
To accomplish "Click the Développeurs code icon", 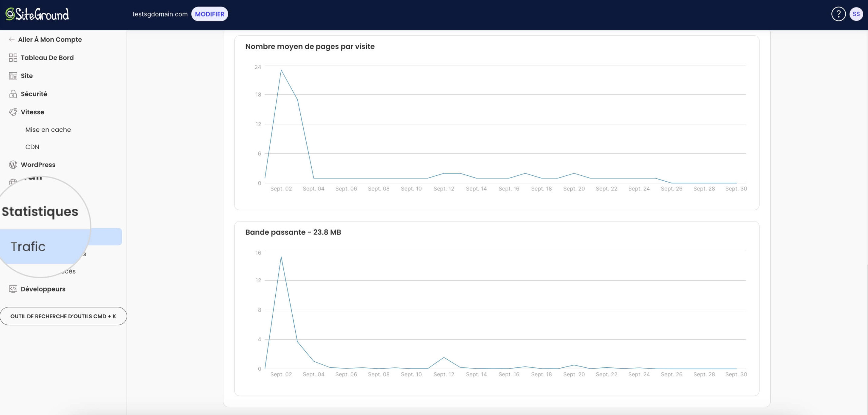I will point(13,289).
